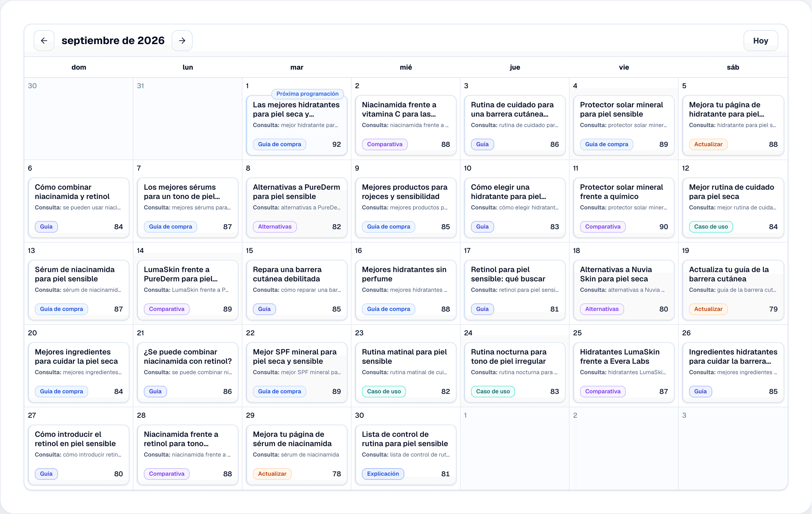Click the 'Próxima programación' badge
This screenshot has height=514, width=812.
[307, 93]
